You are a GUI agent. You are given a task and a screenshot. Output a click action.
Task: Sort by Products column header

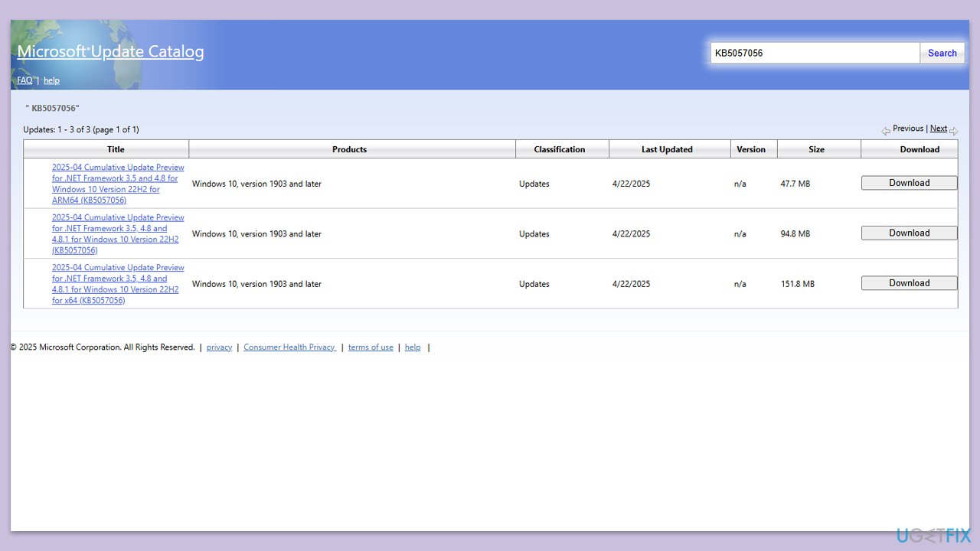point(349,149)
